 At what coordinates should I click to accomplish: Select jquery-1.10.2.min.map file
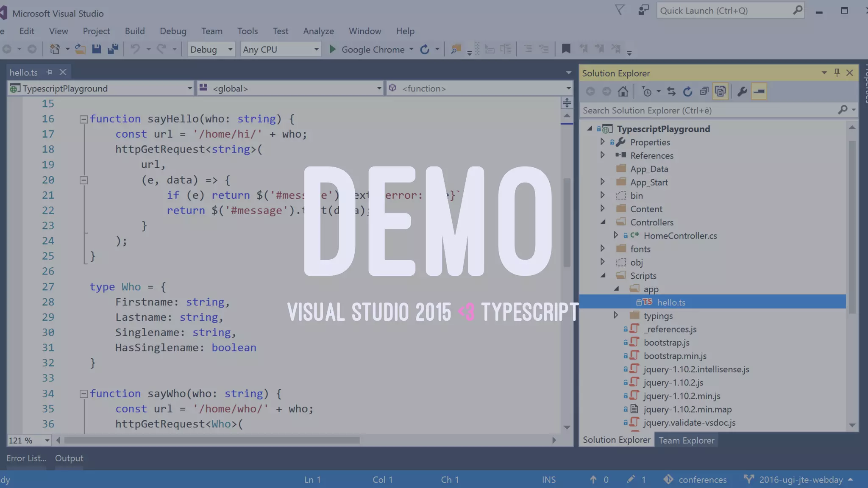pyautogui.click(x=687, y=409)
